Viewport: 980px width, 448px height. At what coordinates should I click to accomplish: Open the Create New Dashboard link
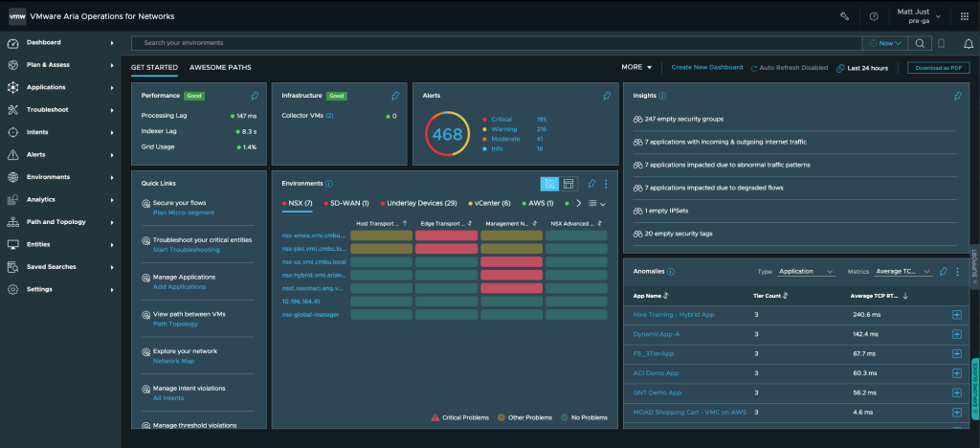[x=706, y=68]
